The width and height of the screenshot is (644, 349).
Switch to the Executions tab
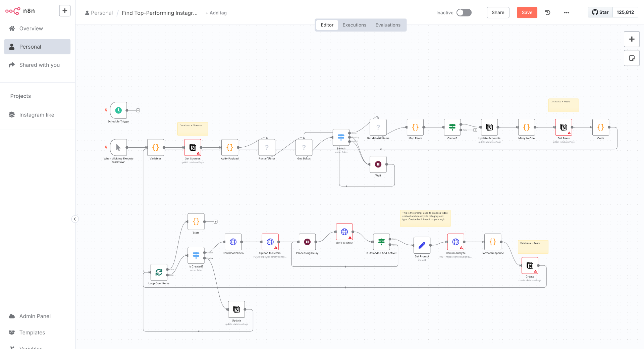[x=354, y=25]
